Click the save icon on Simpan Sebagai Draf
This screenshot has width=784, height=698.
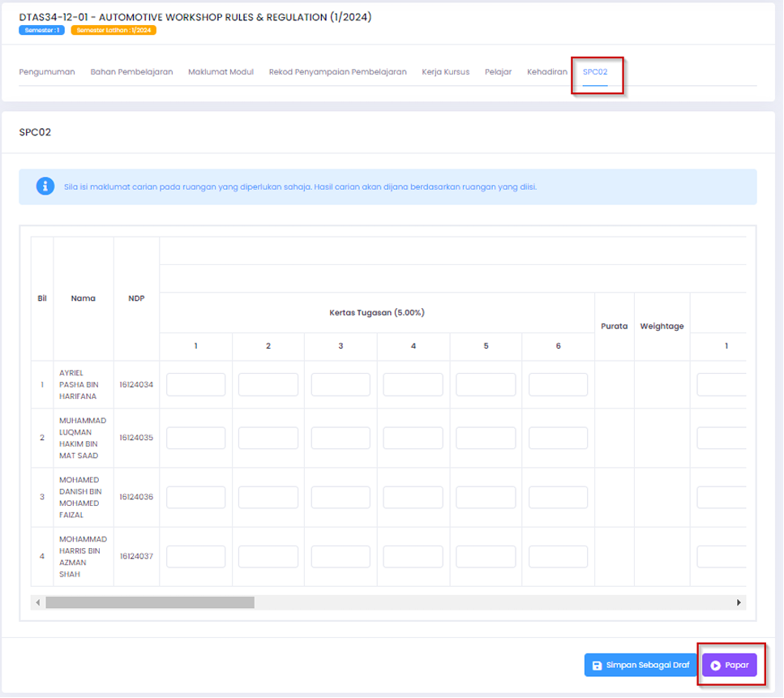[598, 666]
